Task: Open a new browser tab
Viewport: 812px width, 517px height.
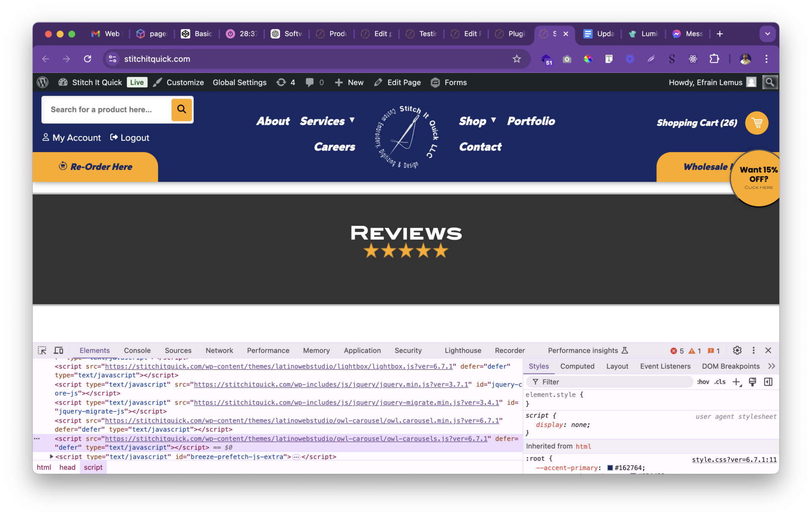Action: click(x=720, y=34)
